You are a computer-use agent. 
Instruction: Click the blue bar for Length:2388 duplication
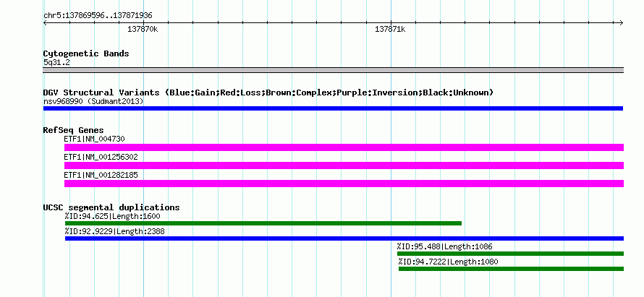pyautogui.click(x=344, y=238)
